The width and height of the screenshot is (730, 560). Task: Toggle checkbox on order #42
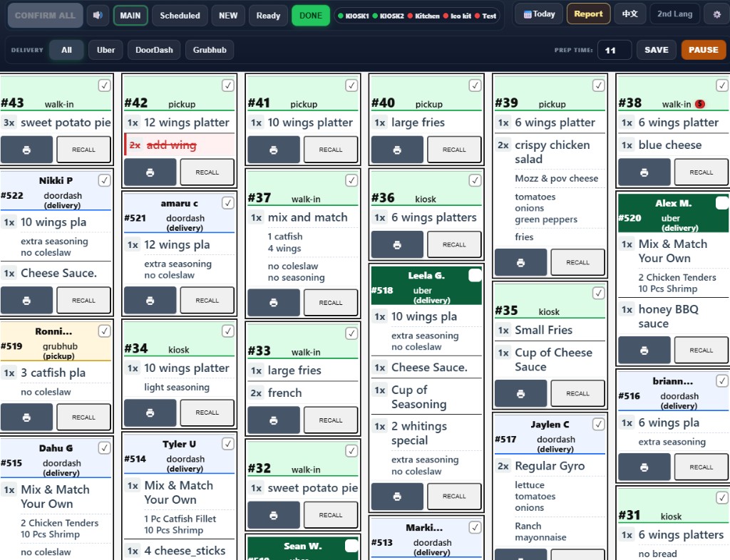tap(227, 85)
